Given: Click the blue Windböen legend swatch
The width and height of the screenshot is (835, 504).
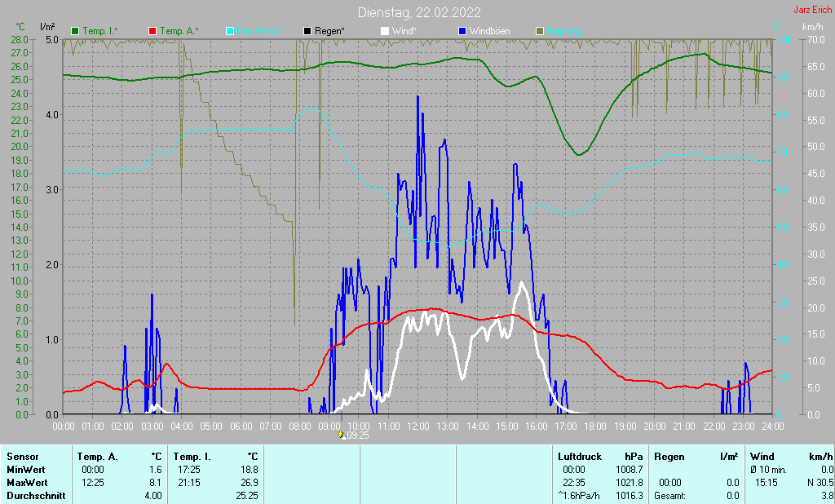Looking at the screenshot, I should [x=462, y=31].
